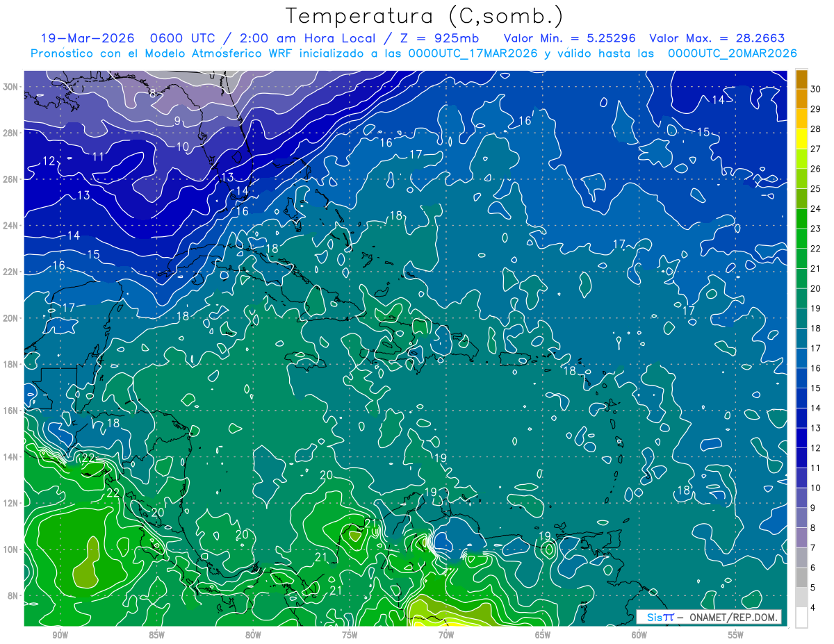834x644 pixels.
Task: Click the '30' tick on the color scale
Action: click(816, 88)
